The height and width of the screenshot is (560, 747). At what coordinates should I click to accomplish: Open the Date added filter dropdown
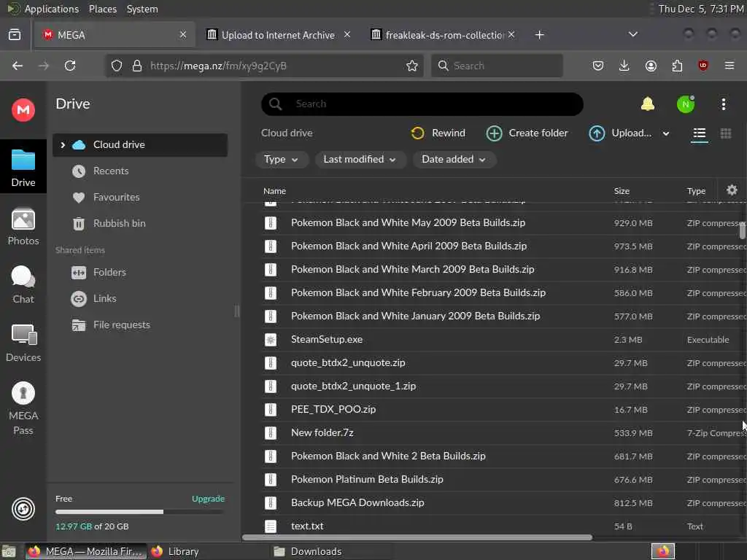[454, 160]
